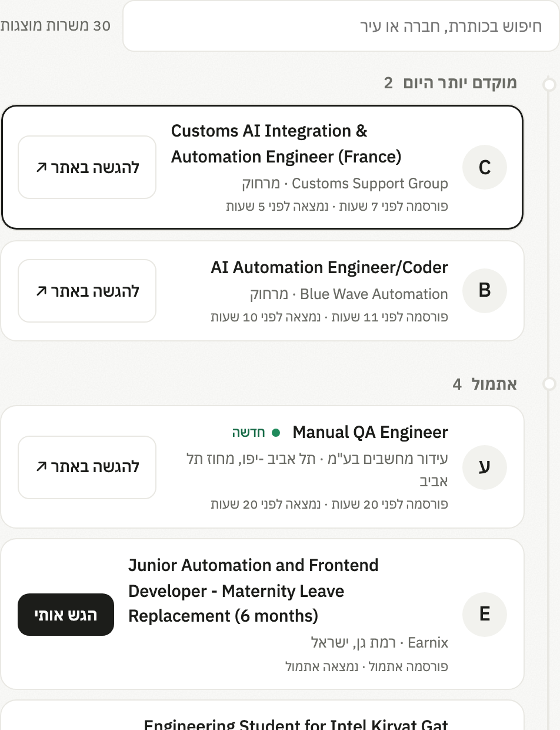Image resolution: width=560 pixels, height=730 pixels.
Task: Open the Customs AI Integration & Automation Engineer title
Action: 286,144
